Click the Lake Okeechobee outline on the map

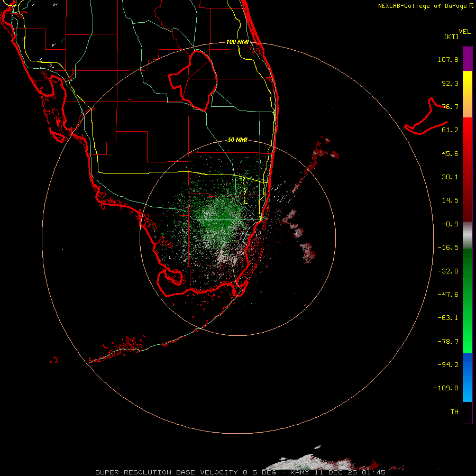(x=193, y=80)
